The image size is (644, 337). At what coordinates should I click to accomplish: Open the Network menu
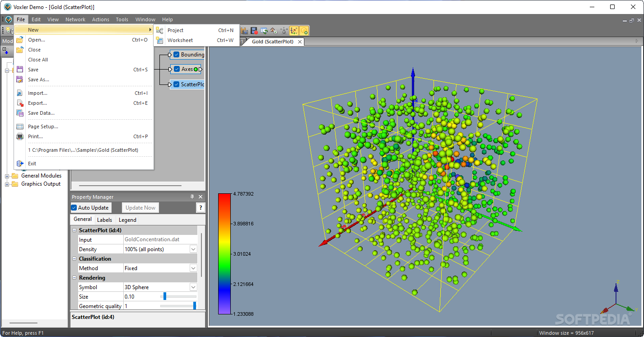tap(75, 19)
